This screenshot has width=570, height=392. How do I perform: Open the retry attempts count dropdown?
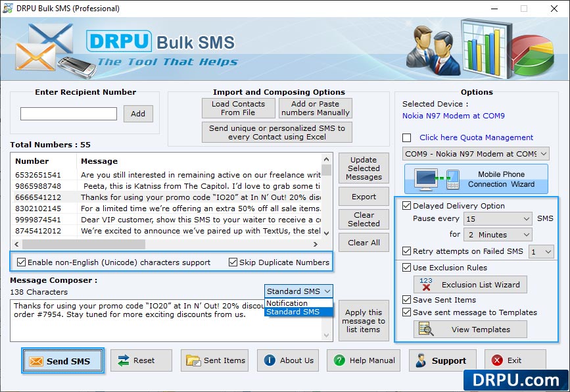[541, 252]
